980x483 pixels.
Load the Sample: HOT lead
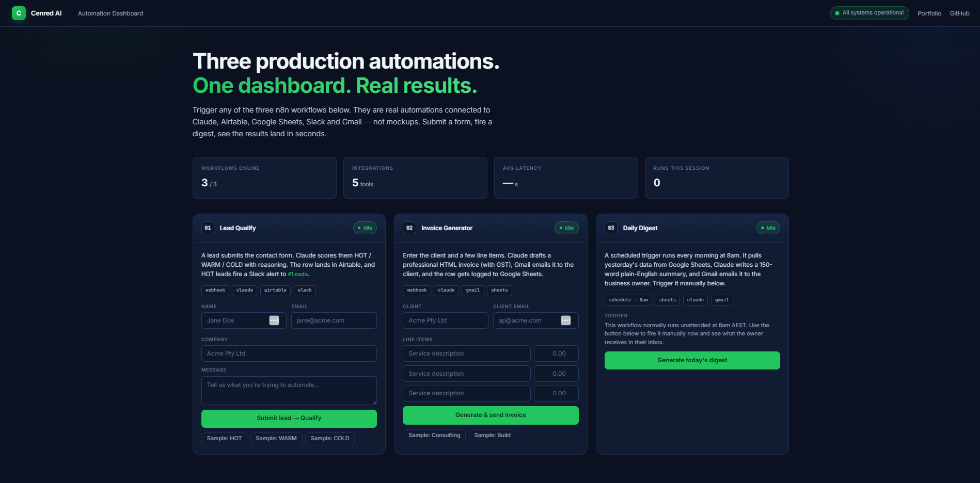pyautogui.click(x=224, y=439)
